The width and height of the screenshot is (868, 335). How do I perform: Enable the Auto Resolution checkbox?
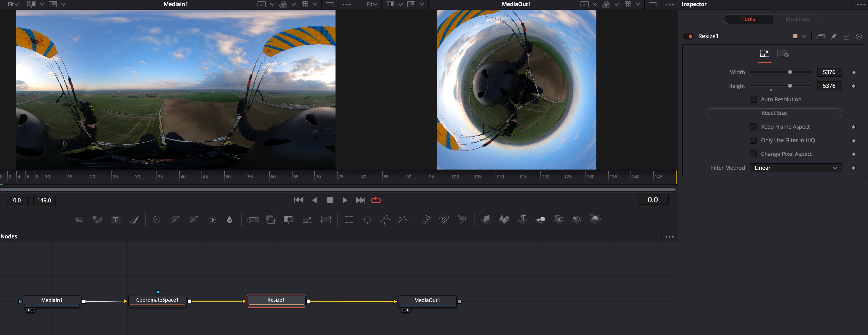(x=753, y=99)
